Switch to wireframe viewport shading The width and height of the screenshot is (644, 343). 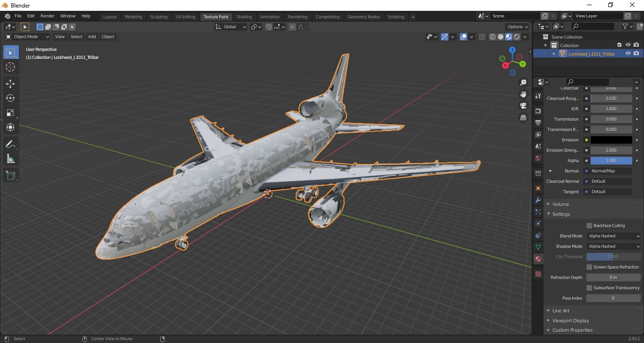(493, 37)
